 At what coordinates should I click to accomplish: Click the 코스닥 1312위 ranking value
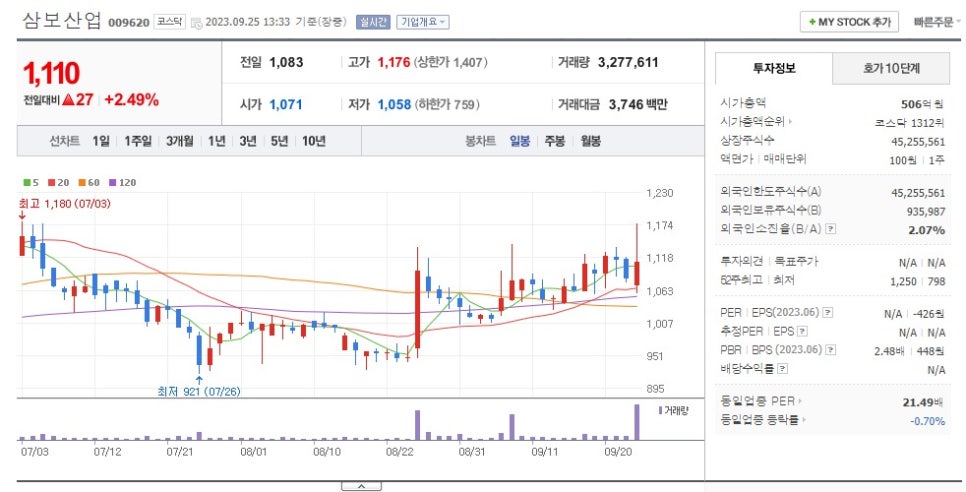pos(909,123)
